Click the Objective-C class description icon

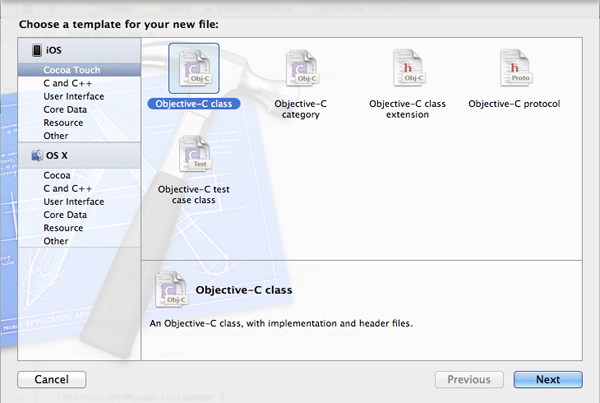click(171, 289)
